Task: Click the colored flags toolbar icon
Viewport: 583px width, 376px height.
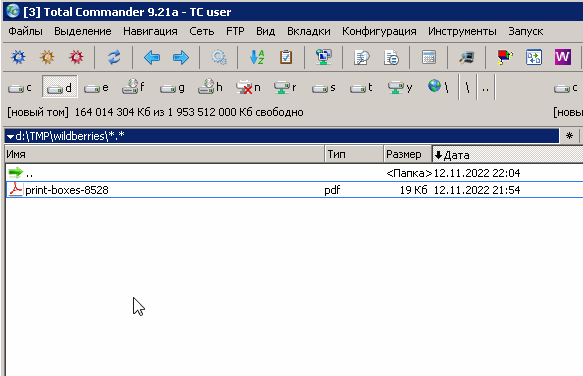Action: point(505,57)
